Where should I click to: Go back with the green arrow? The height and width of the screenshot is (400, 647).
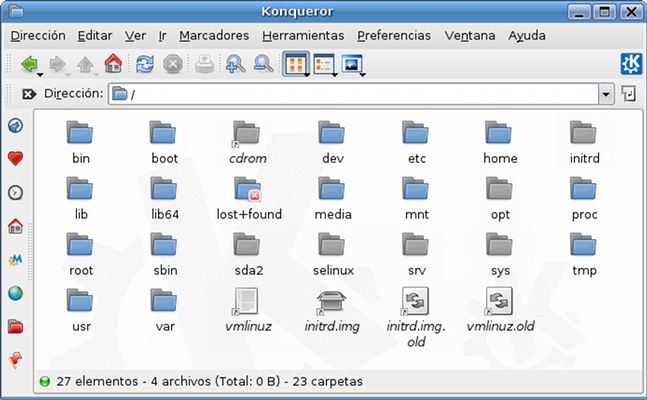point(29,64)
